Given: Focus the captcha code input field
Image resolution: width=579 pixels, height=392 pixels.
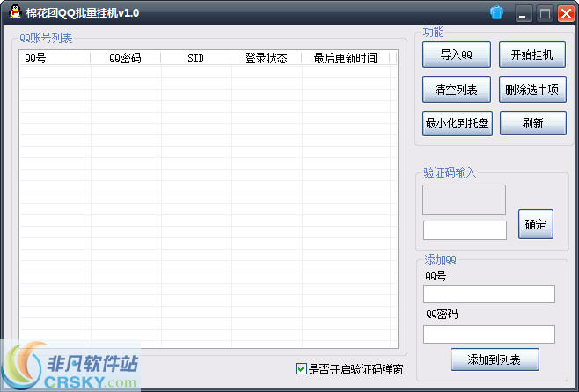Looking at the screenshot, I should (x=465, y=230).
